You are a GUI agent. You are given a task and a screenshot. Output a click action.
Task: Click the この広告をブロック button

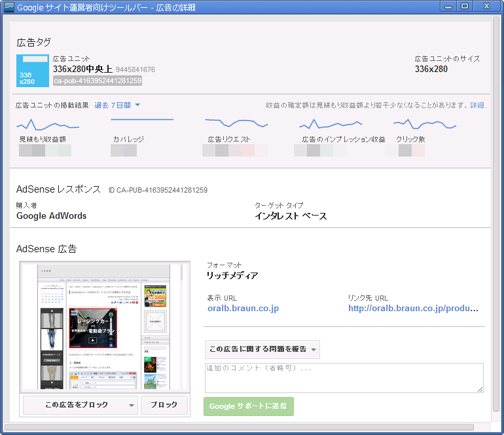pyautogui.click(x=77, y=405)
